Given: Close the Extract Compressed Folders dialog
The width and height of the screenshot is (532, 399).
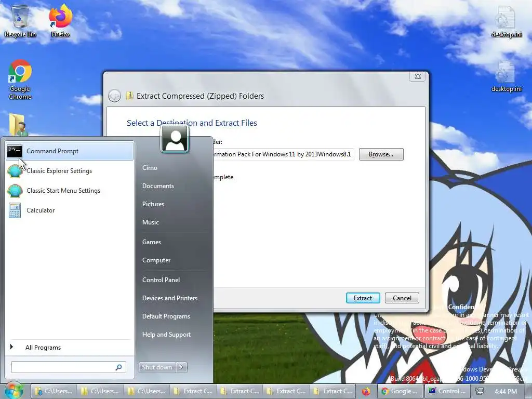Looking at the screenshot, I should pos(418,76).
